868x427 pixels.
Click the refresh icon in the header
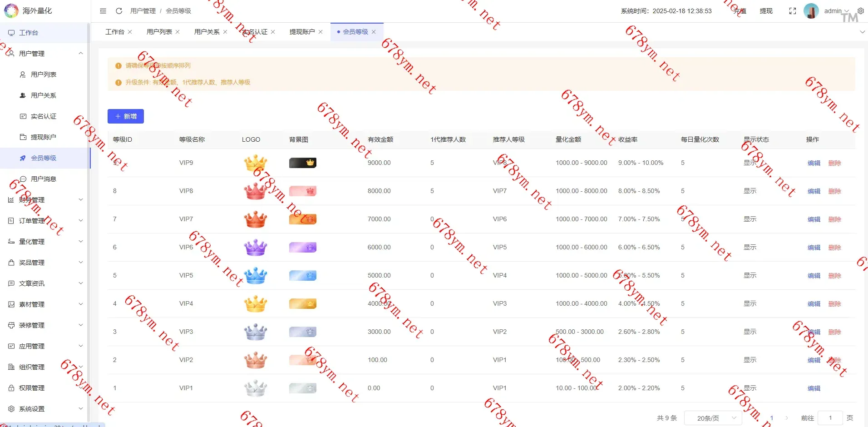pos(119,11)
